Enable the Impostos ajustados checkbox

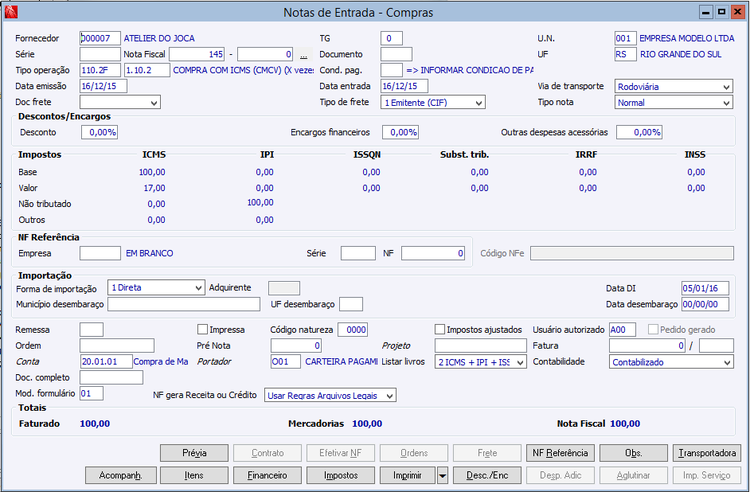(x=440, y=329)
